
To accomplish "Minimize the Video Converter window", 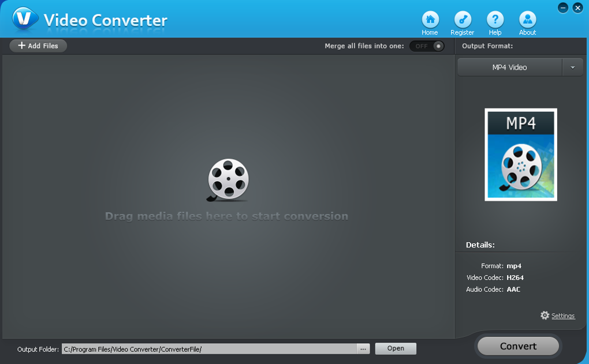I will [x=562, y=7].
